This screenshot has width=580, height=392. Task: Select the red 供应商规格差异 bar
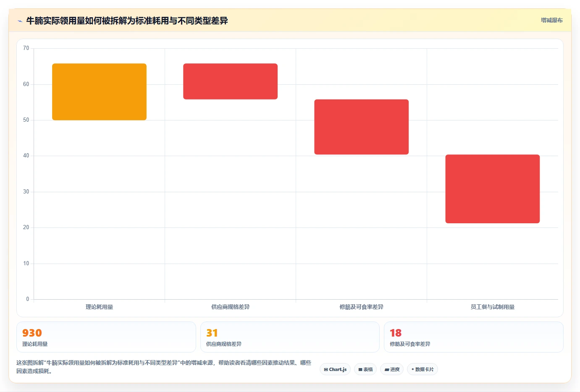tap(230, 81)
